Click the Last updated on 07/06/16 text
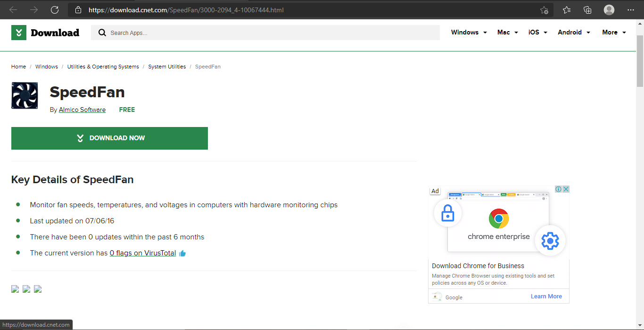 (x=72, y=221)
